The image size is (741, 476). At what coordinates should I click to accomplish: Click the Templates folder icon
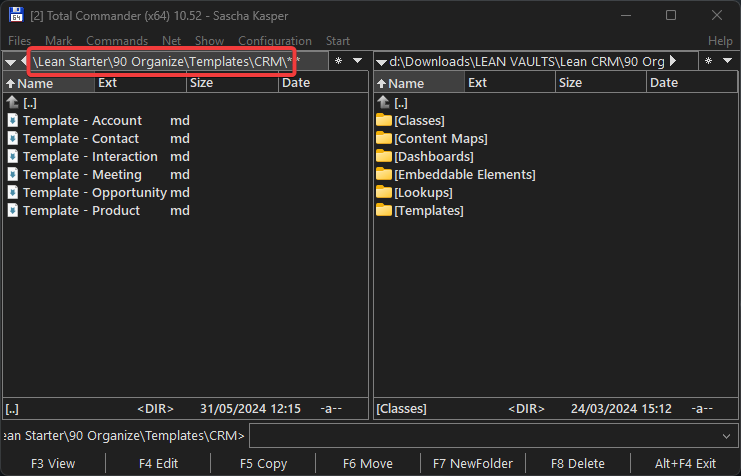(x=384, y=210)
